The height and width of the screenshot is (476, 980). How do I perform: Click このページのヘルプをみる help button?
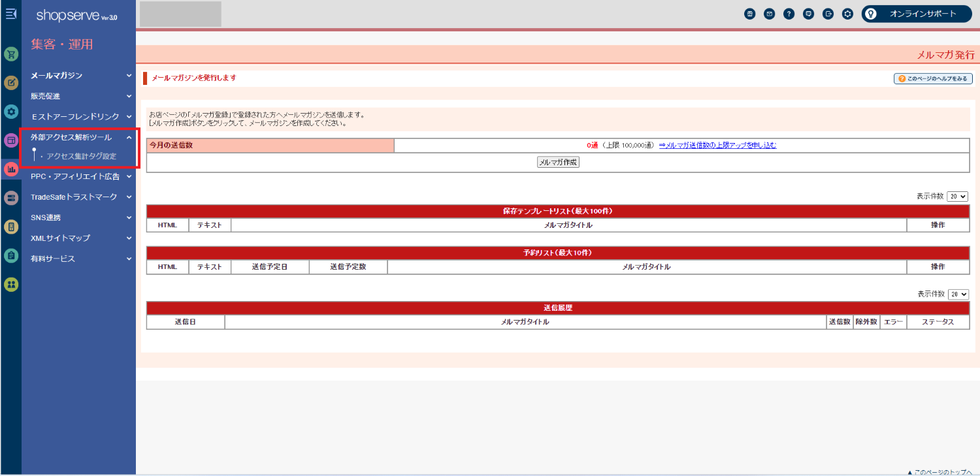click(x=932, y=78)
